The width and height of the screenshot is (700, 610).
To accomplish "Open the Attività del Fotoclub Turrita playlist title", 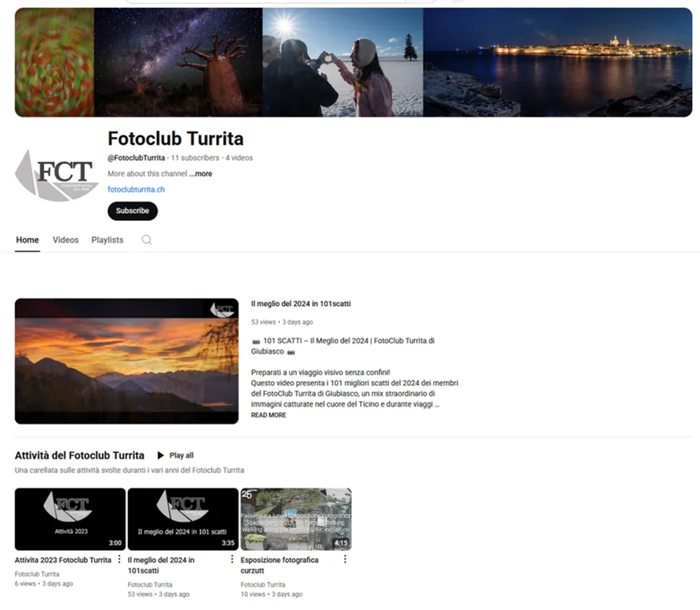I will (x=79, y=455).
